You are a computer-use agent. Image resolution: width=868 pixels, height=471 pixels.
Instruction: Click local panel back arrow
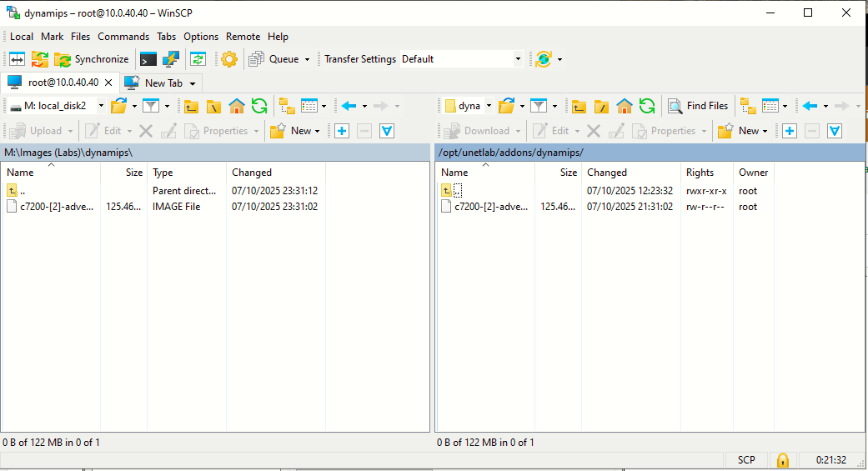tap(349, 106)
